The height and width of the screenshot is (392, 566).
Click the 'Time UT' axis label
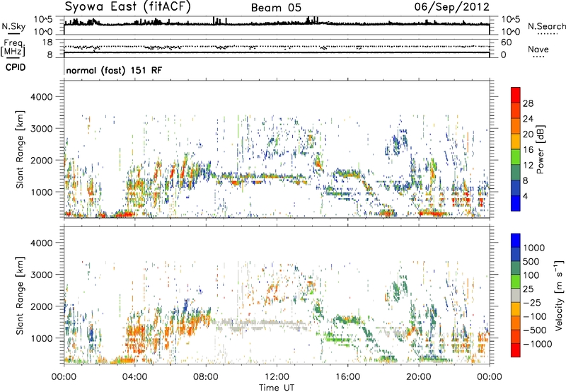coord(277,388)
